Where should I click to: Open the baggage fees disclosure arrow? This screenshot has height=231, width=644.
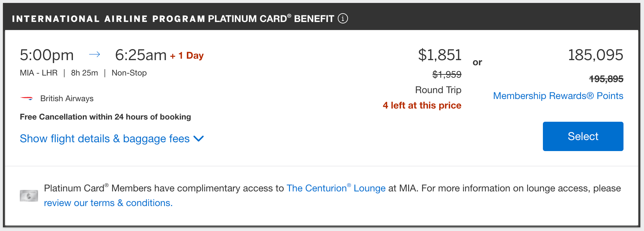tap(199, 139)
